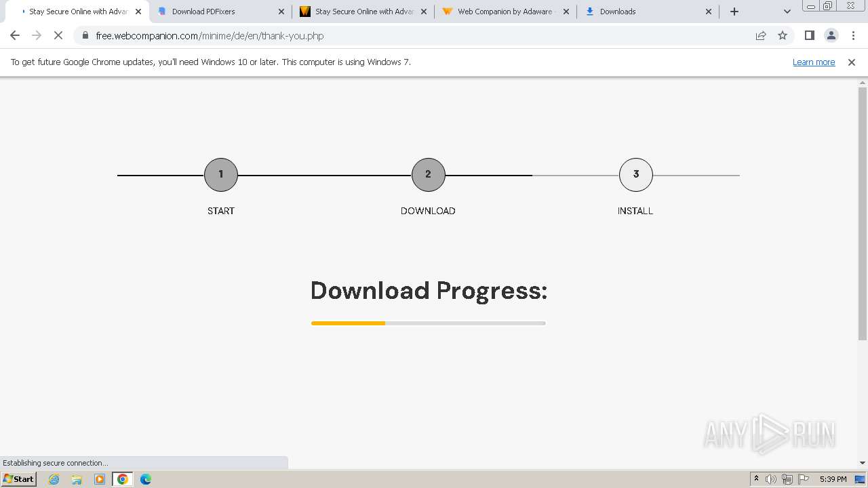Click the DOWNLOAD step label
This screenshot has height=488, width=868.
coord(428,211)
